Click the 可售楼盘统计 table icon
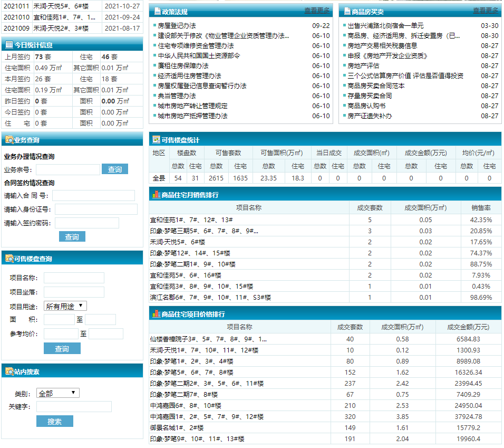 click(x=156, y=140)
